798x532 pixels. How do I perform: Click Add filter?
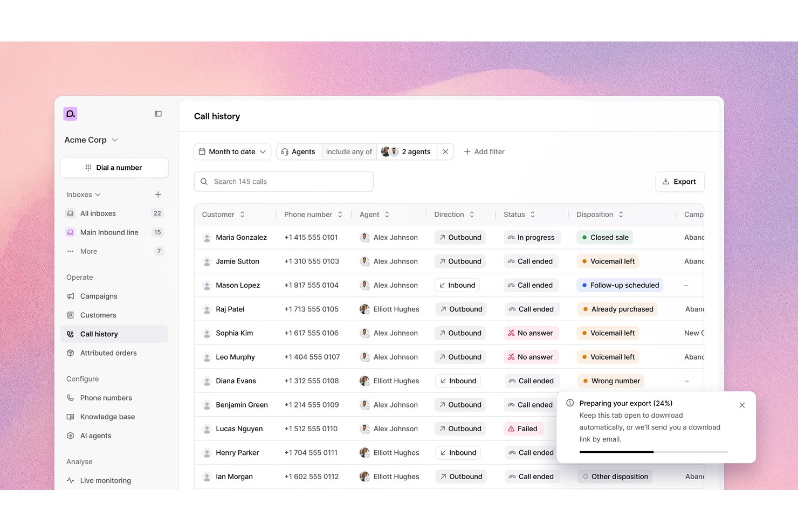pyautogui.click(x=484, y=152)
